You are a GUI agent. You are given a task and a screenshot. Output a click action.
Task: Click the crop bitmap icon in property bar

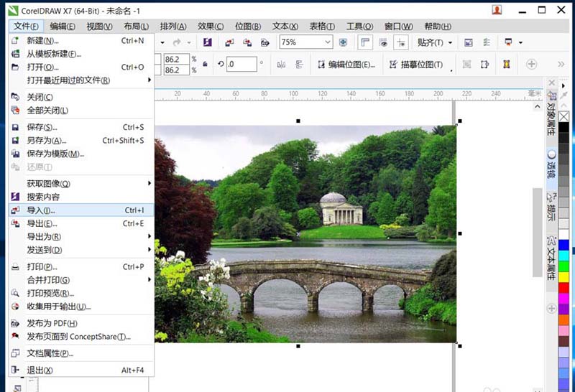466,65
